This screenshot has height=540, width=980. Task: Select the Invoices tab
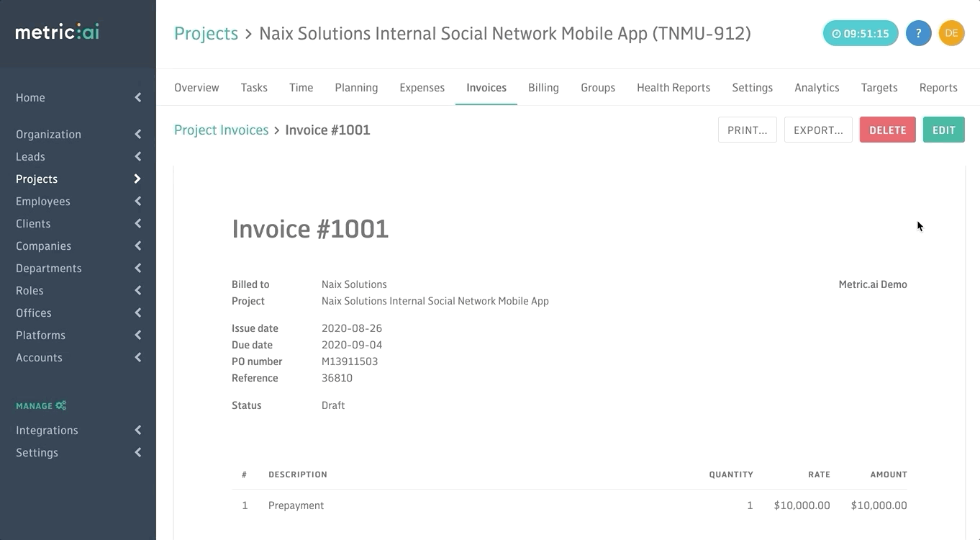(486, 87)
